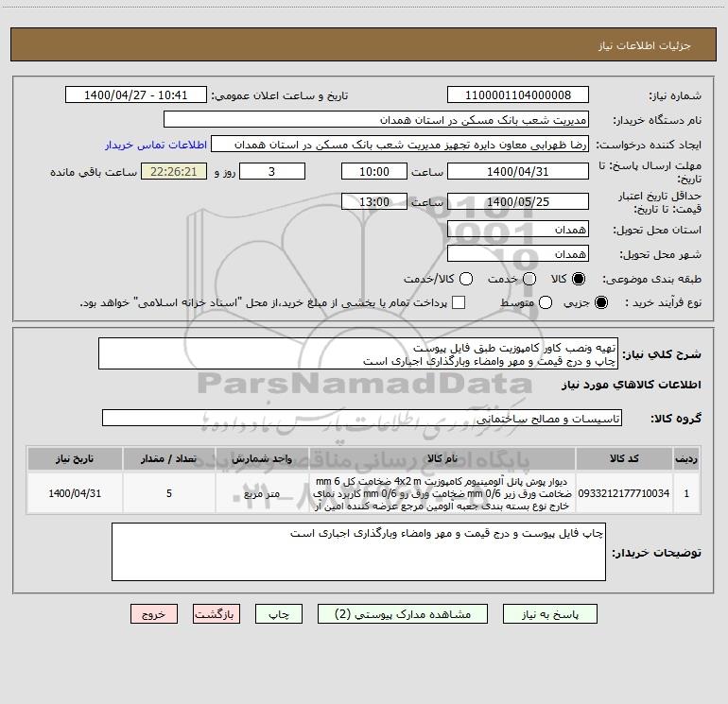Click the گروه کالا field تاسیسات و مصالح ساختمانی
728x704 pixels.
362,418
